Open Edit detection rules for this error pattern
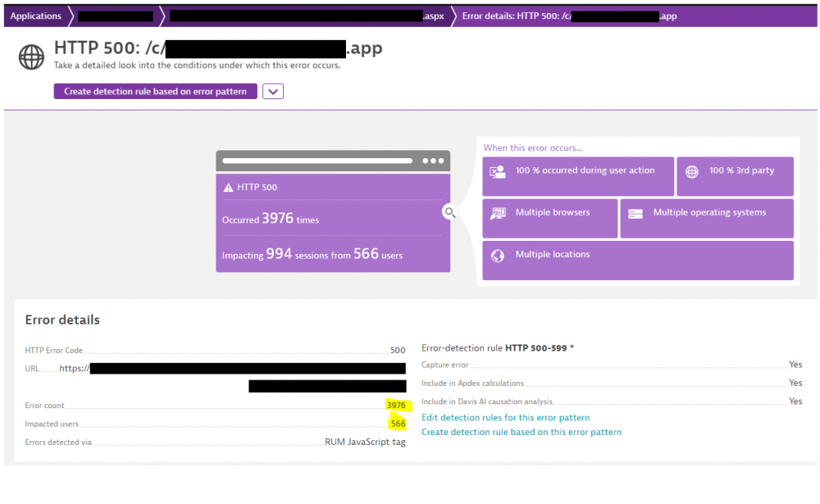 [x=506, y=417]
